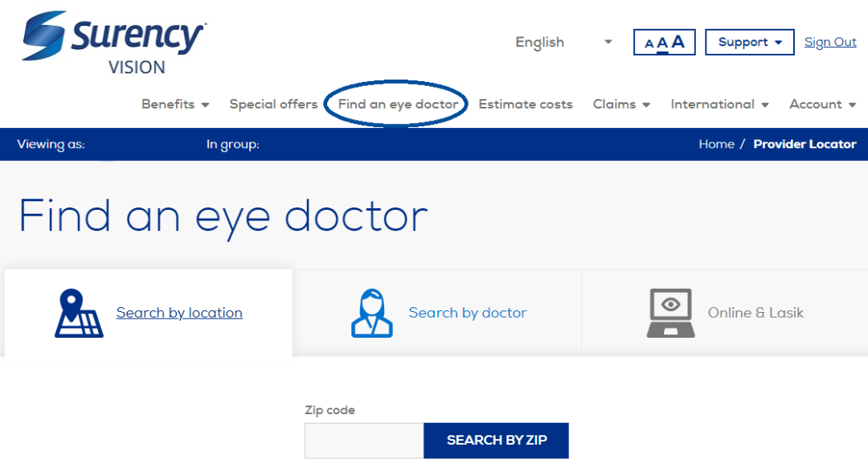Open the Account menu
This screenshot has height=468, width=868.
point(822,105)
